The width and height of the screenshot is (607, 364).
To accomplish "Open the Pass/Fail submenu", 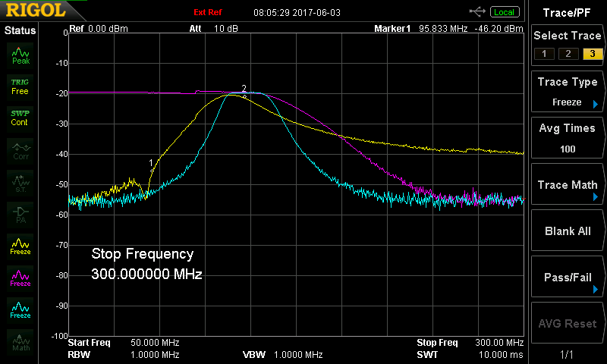I will [x=567, y=277].
